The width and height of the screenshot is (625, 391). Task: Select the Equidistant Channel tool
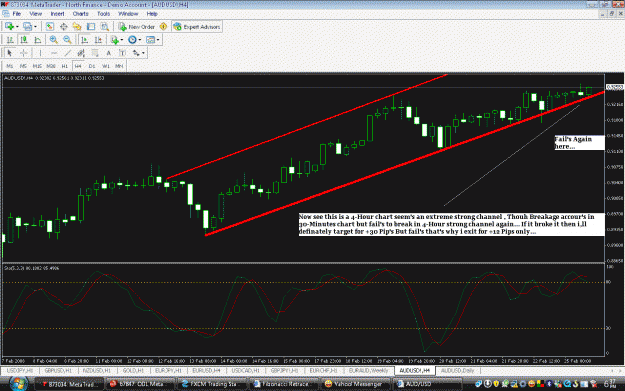[81, 53]
